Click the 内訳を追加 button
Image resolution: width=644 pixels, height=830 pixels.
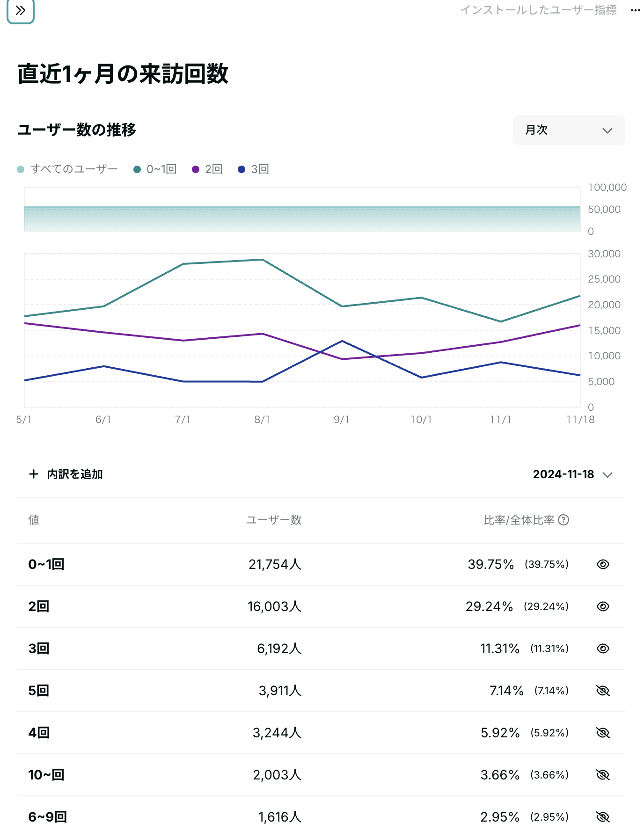coord(66,474)
